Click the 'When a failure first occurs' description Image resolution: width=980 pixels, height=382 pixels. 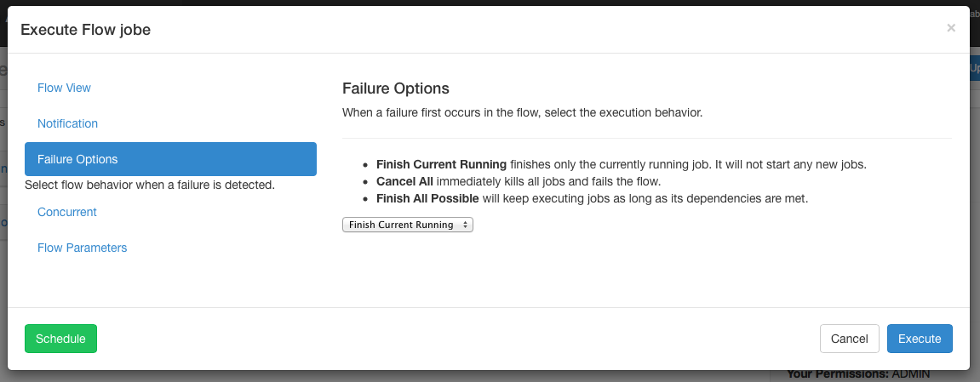[522, 112]
